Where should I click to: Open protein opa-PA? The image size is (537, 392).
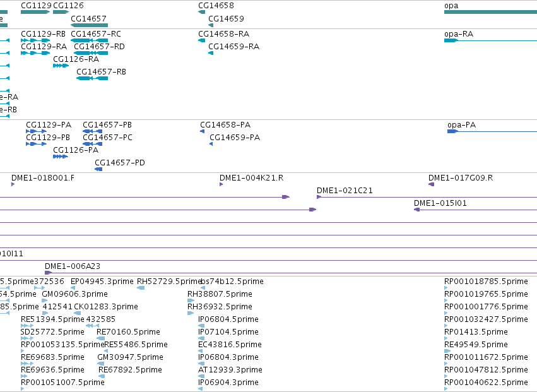click(462, 125)
